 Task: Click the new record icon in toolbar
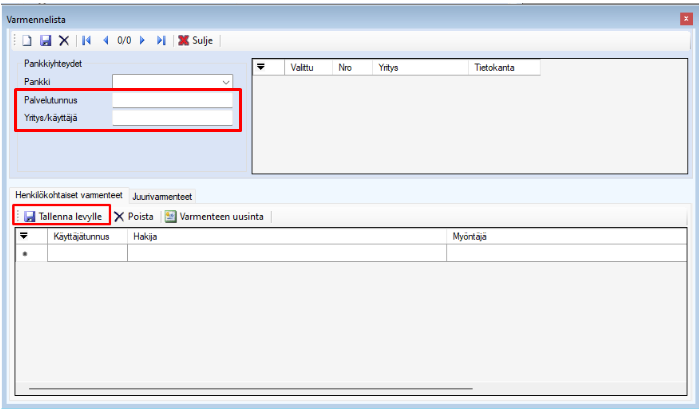[27, 40]
